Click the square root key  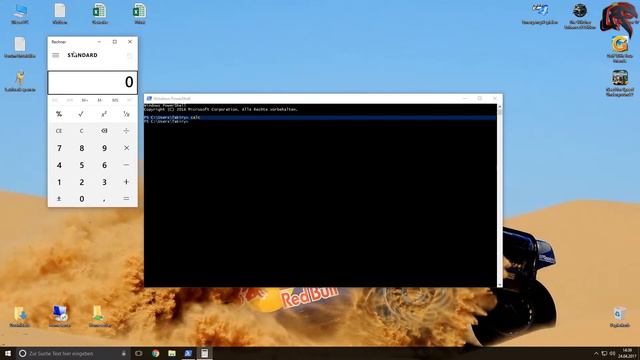[x=81, y=114]
